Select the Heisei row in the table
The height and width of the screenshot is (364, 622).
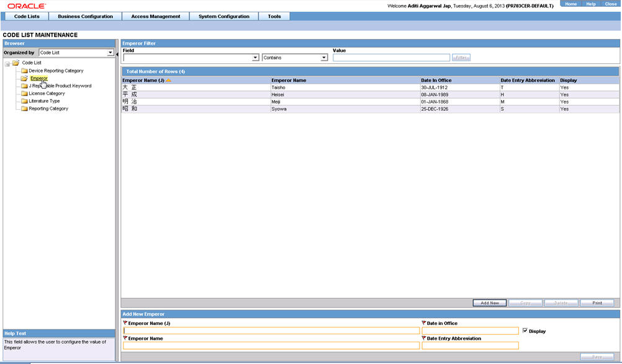point(370,95)
